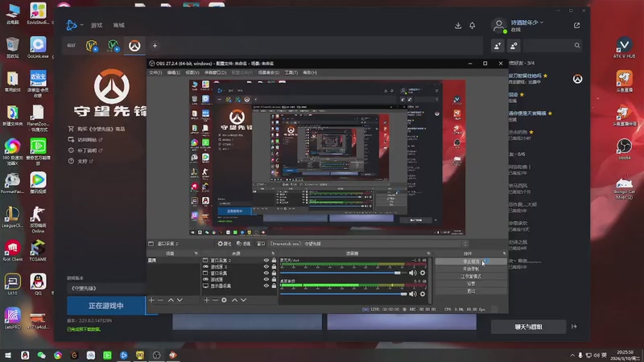Open desktop audio settings gear

(423, 294)
